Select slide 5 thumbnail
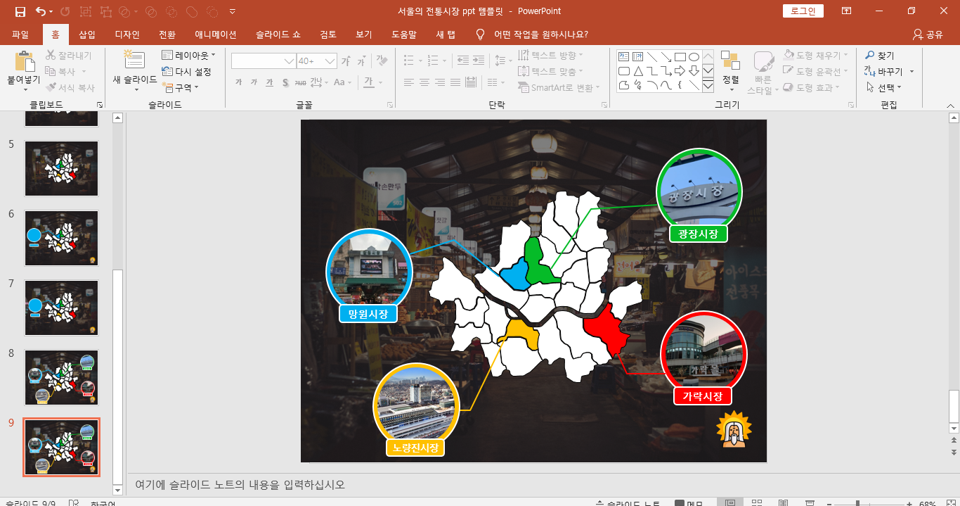The image size is (960, 506). coord(61,168)
